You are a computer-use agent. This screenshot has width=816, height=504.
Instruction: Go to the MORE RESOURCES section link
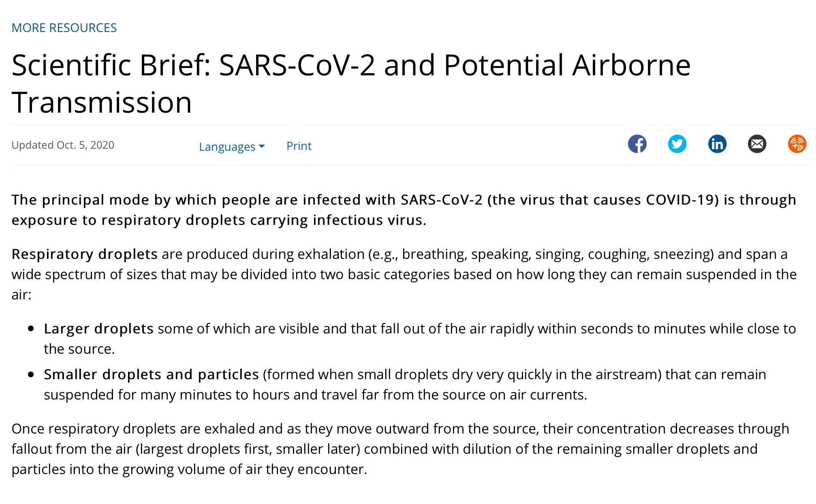(x=64, y=28)
